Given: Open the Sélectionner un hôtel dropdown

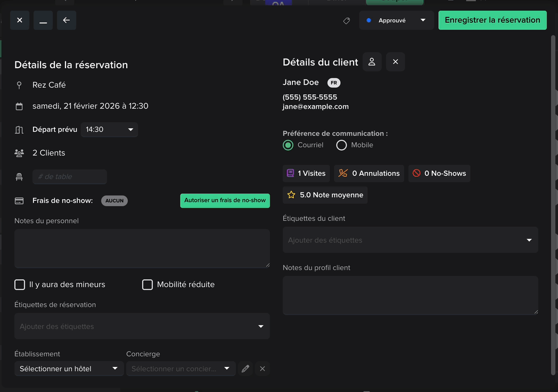Looking at the screenshot, I should tap(69, 369).
